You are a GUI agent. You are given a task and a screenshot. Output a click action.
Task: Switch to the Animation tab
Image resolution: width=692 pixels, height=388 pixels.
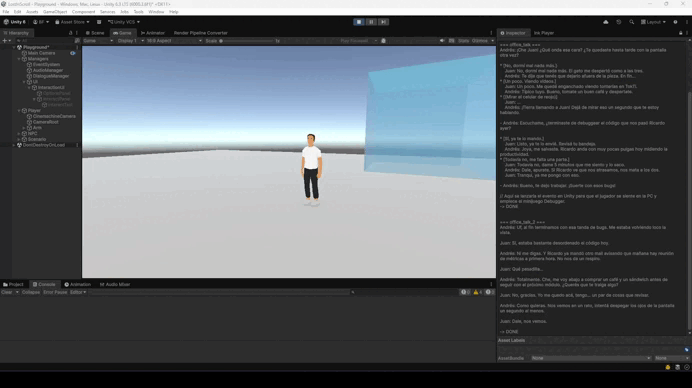[x=78, y=285]
